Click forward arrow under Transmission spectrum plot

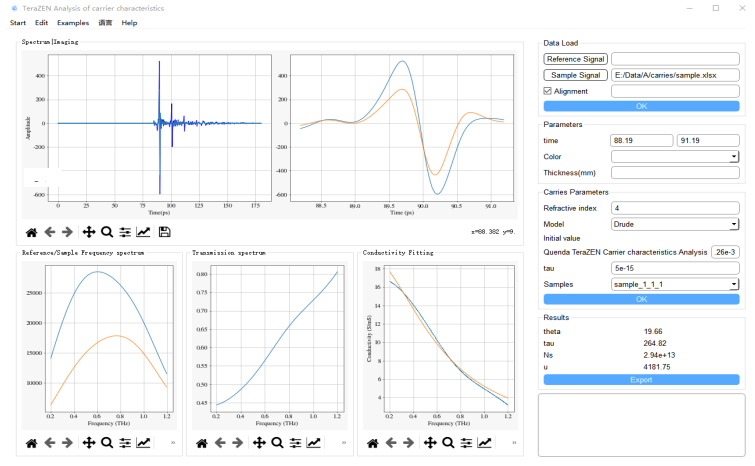(238, 443)
